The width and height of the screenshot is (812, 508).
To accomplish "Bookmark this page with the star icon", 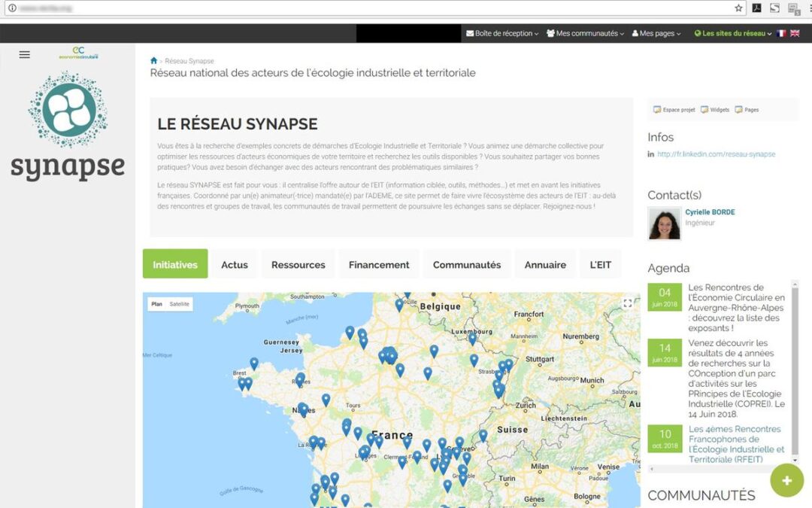I will 738,8.
